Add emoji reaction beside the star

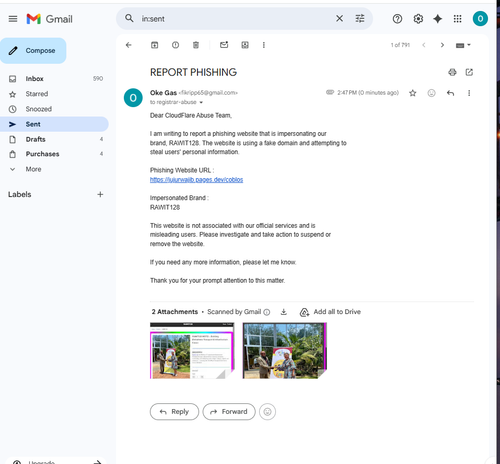pos(431,93)
